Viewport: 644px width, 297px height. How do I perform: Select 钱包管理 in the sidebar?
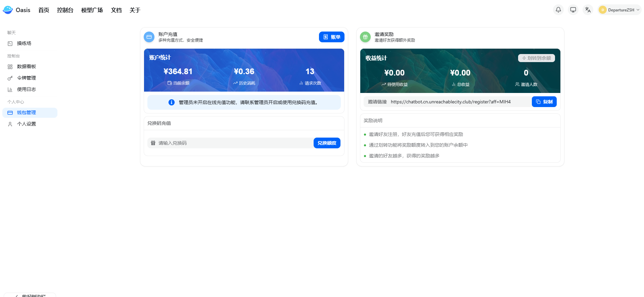26,113
